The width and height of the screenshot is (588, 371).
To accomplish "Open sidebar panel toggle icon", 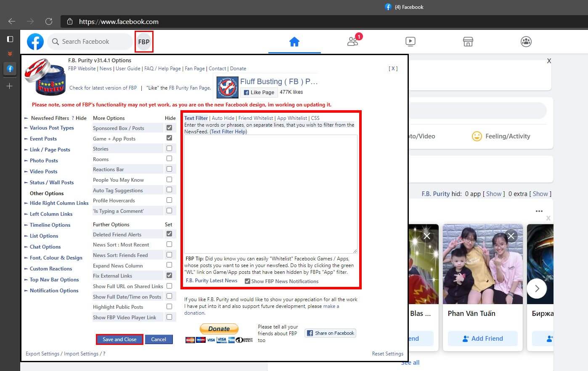I will coord(10,39).
